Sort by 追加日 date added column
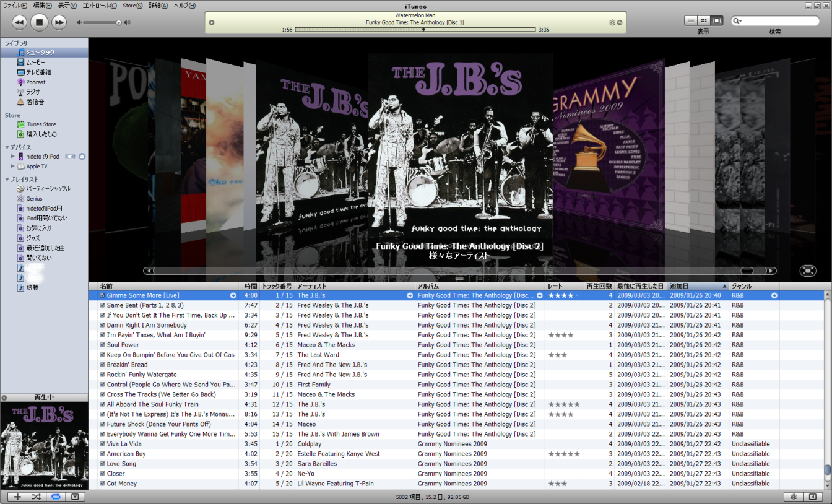The width and height of the screenshot is (832, 504). 697,286
